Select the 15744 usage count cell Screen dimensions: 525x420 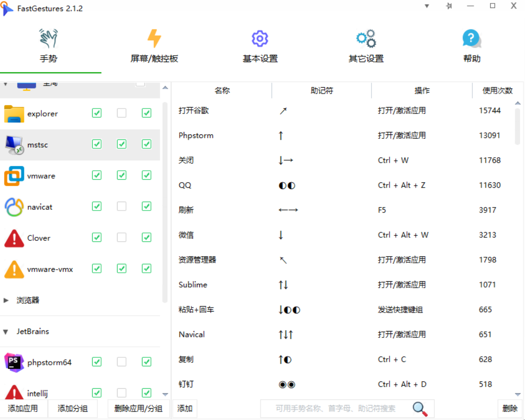(490, 110)
